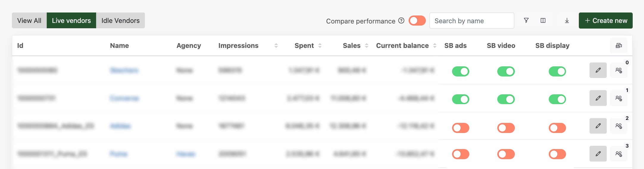Open table settings icon in header

click(619, 46)
